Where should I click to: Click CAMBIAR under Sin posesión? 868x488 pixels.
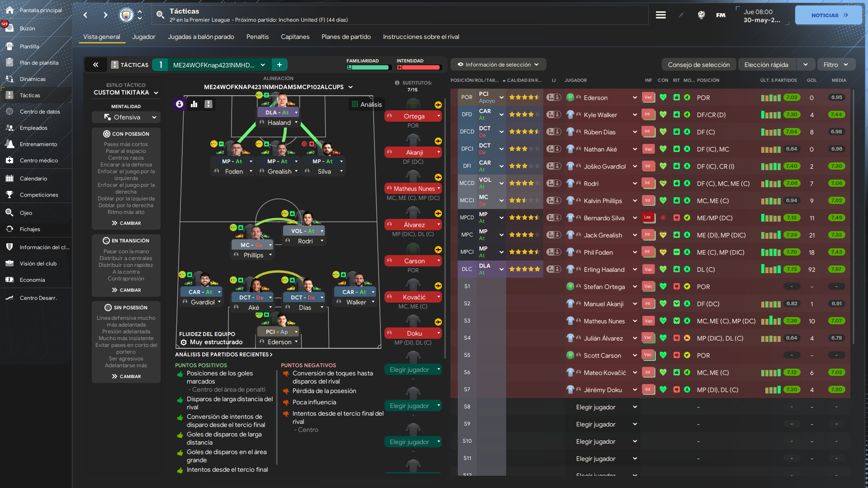click(126, 376)
